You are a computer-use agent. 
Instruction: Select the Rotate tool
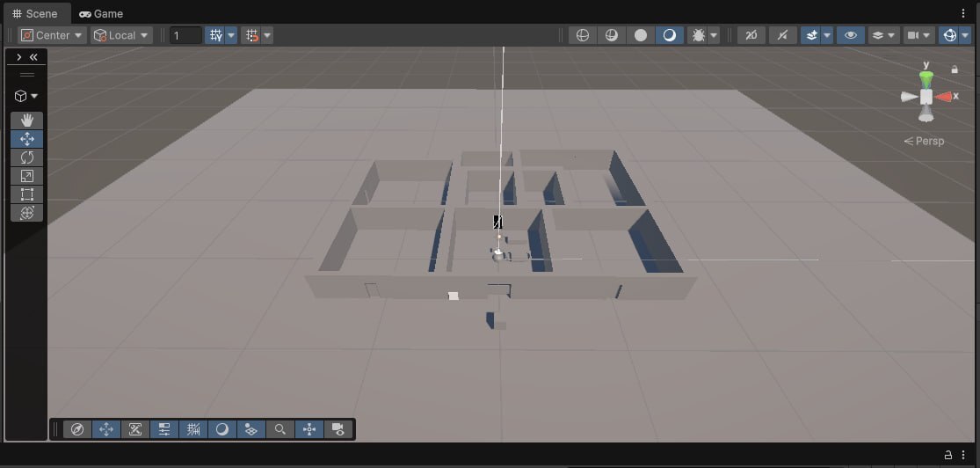[x=27, y=157]
